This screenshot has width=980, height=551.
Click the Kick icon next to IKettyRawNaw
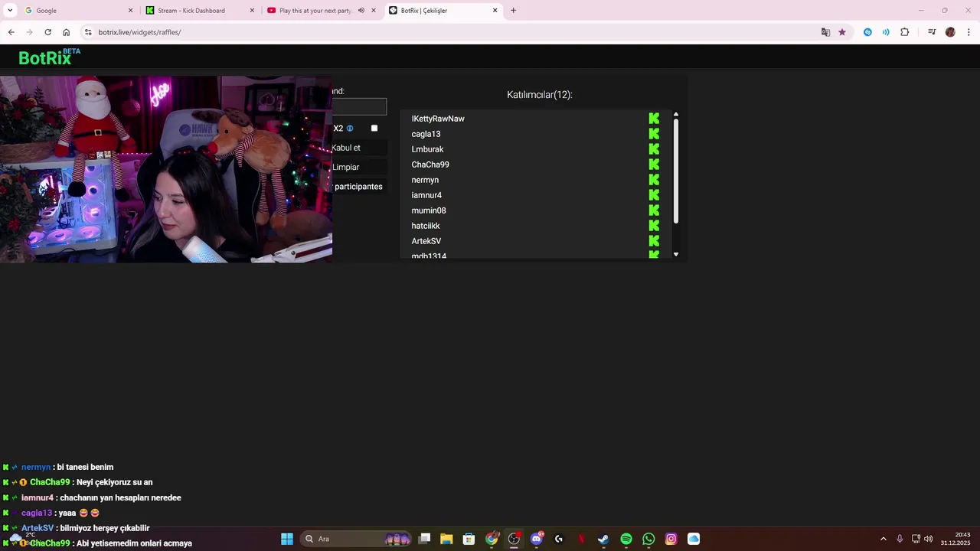click(654, 119)
